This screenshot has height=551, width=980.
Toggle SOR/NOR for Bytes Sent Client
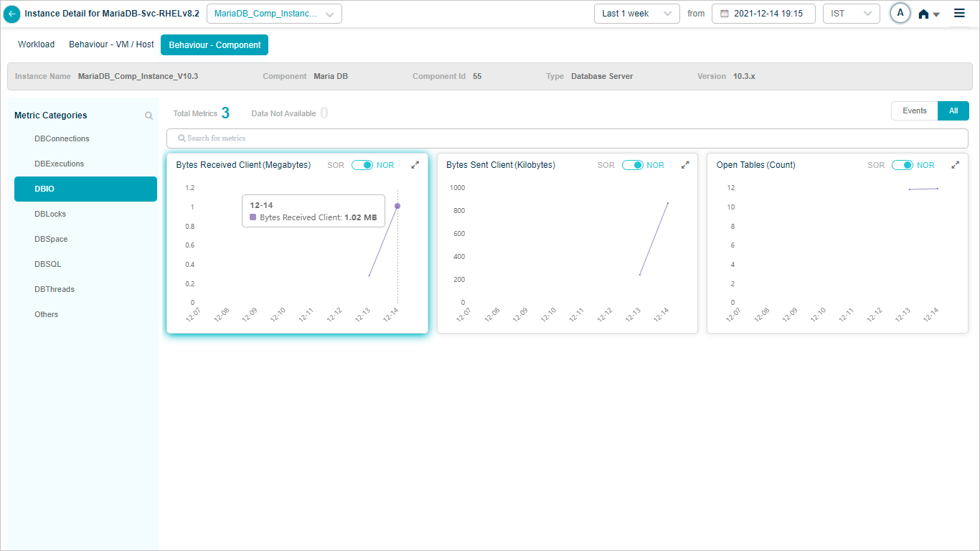coord(632,165)
